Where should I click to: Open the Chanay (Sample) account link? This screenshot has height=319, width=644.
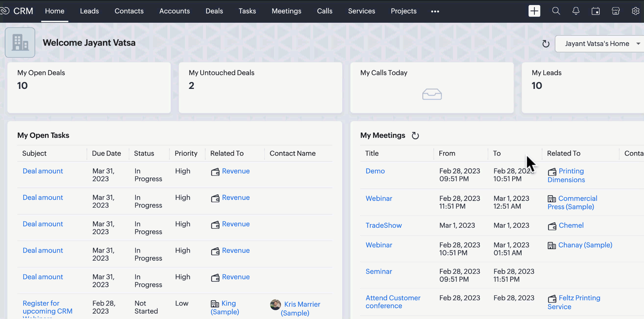pos(585,245)
